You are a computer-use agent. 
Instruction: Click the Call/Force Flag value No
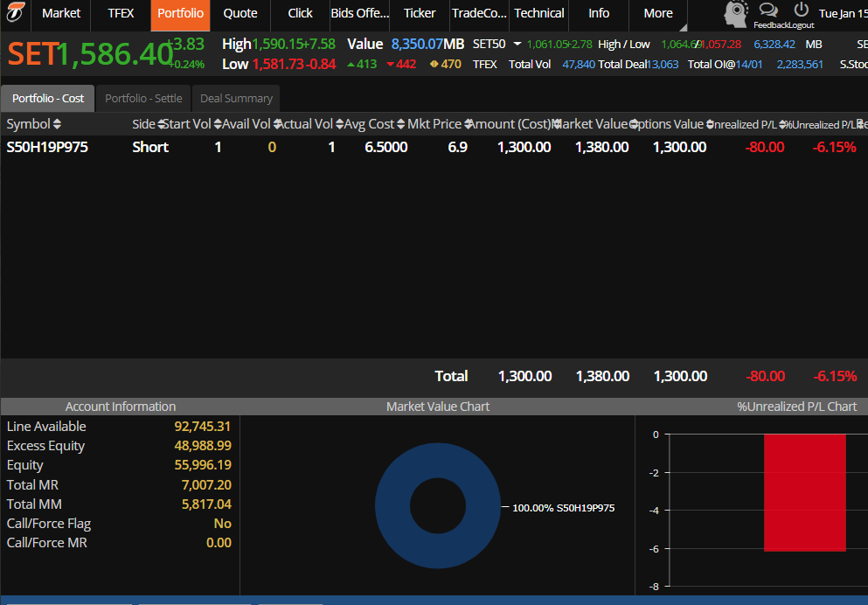point(223,525)
